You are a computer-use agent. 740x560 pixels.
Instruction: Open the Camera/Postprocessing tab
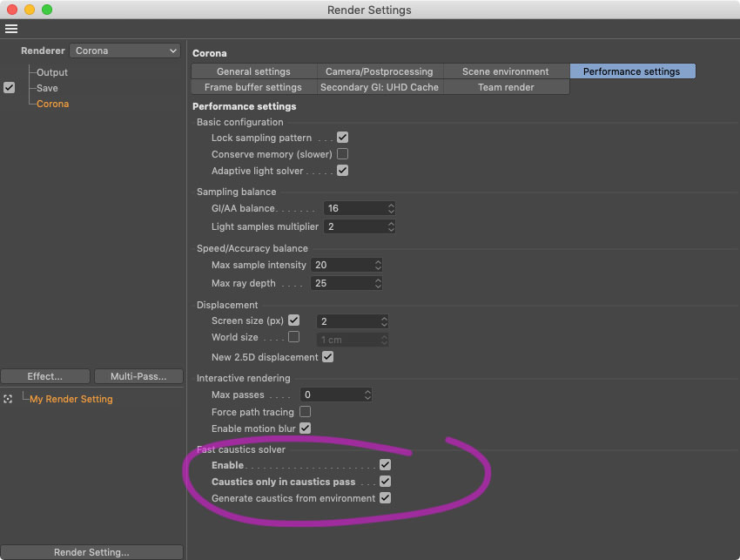(379, 71)
